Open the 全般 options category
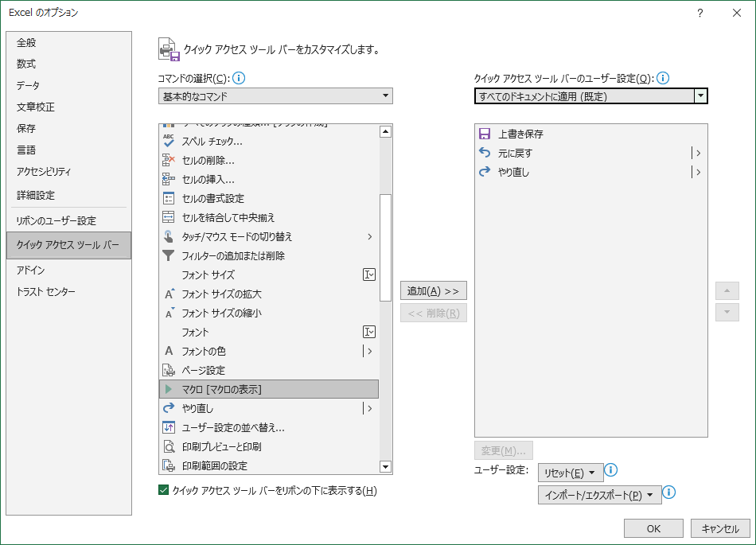Screen dimensions: 756x545 tap(68, 42)
